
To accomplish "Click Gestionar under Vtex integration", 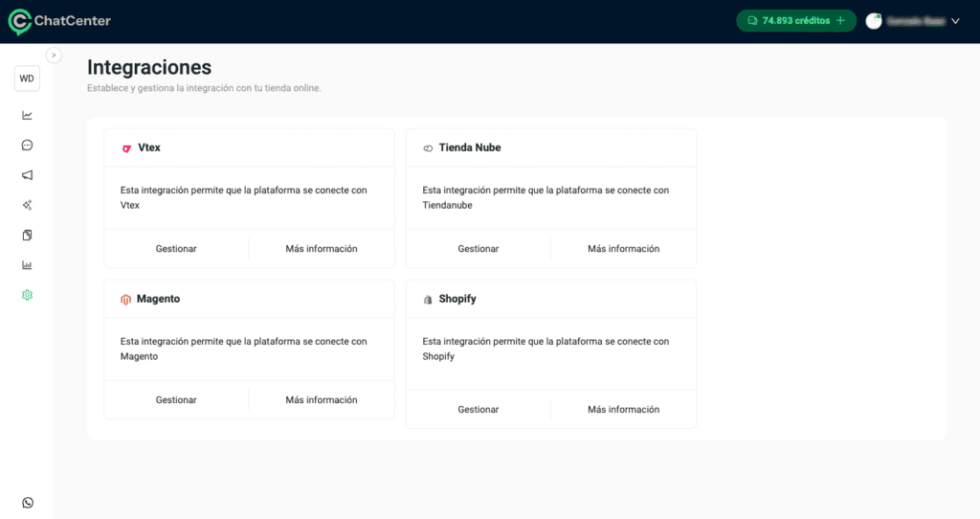I will 176,249.
